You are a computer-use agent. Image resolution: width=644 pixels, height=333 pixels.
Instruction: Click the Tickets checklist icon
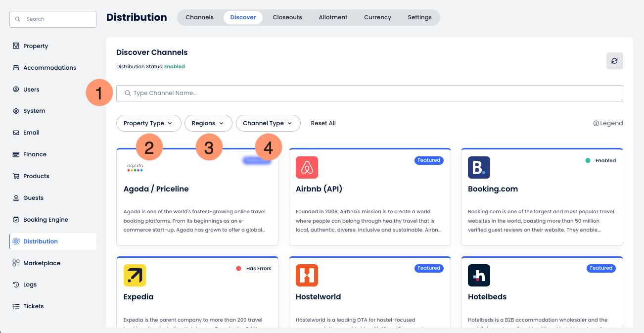[x=16, y=306]
